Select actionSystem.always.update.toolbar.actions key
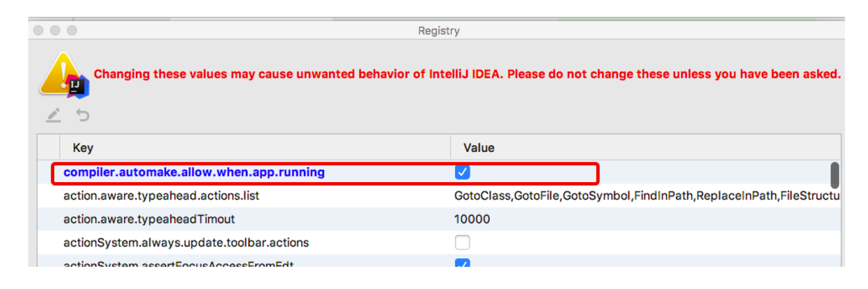868x289 pixels. pyautogui.click(x=186, y=243)
